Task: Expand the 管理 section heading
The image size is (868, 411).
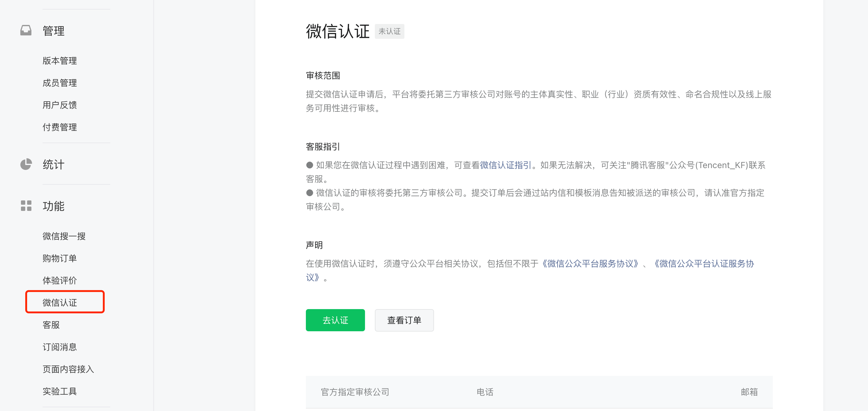Action: (53, 31)
